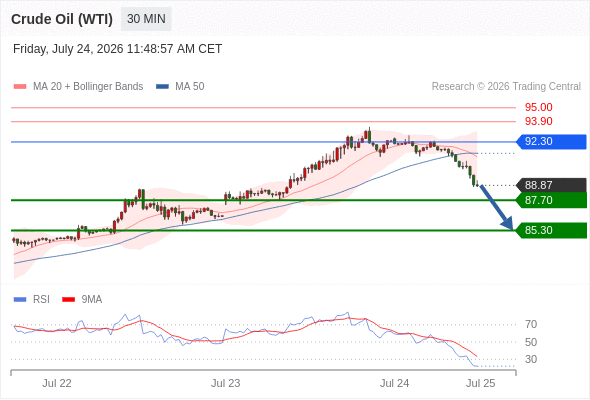Click the Jul 22 axis date label
The image size is (590, 400).
[57, 383]
